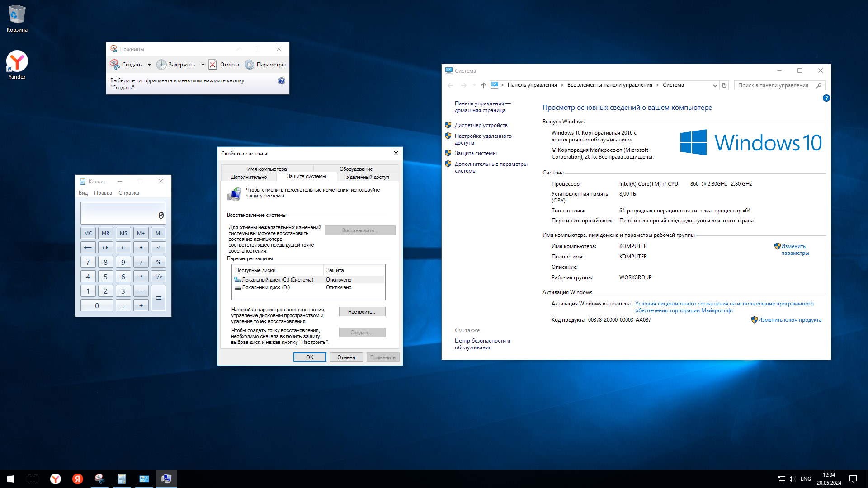Screen dimensions: 868x488
Task: Expand the Создать dropdown arrow
Action: [x=149, y=65]
